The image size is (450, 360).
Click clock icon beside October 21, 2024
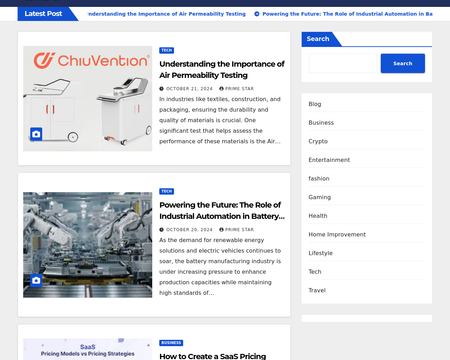[162, 89]
